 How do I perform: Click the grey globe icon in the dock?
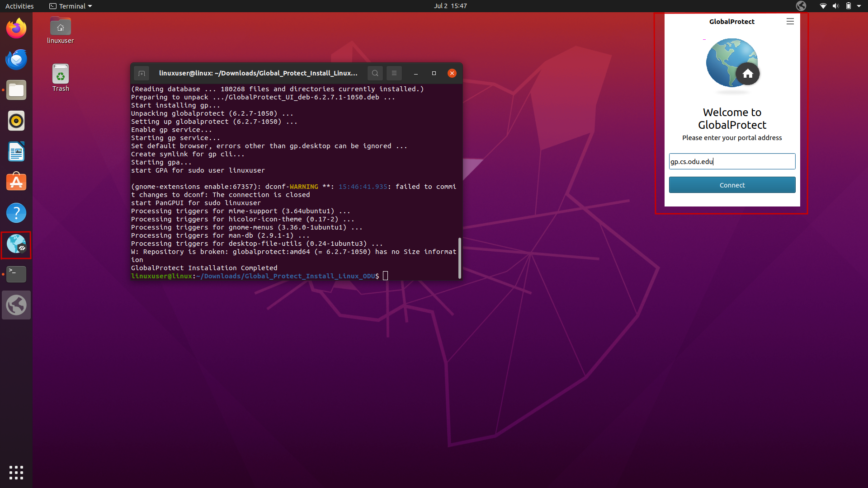(16, 305)
